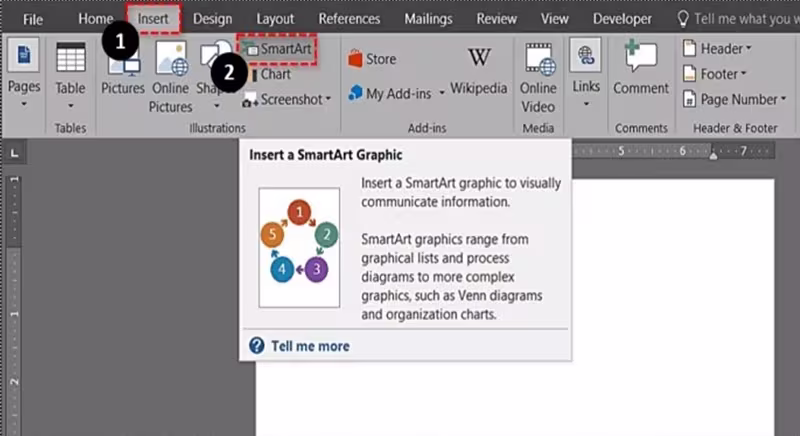Open the Review tab
Screen dimensions: 800x436
[496, 19]
